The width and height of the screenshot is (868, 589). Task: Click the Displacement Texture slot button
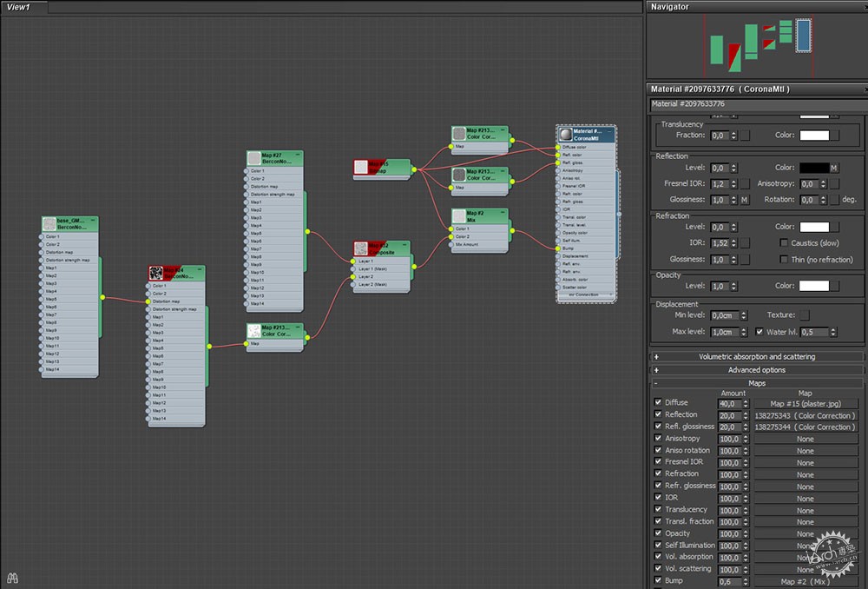(805, 314)
